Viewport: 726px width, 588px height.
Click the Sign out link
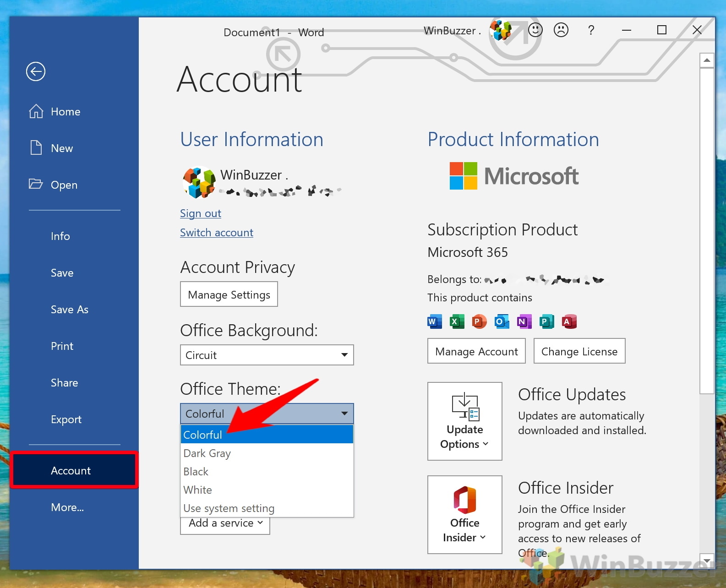pos(201,213)
